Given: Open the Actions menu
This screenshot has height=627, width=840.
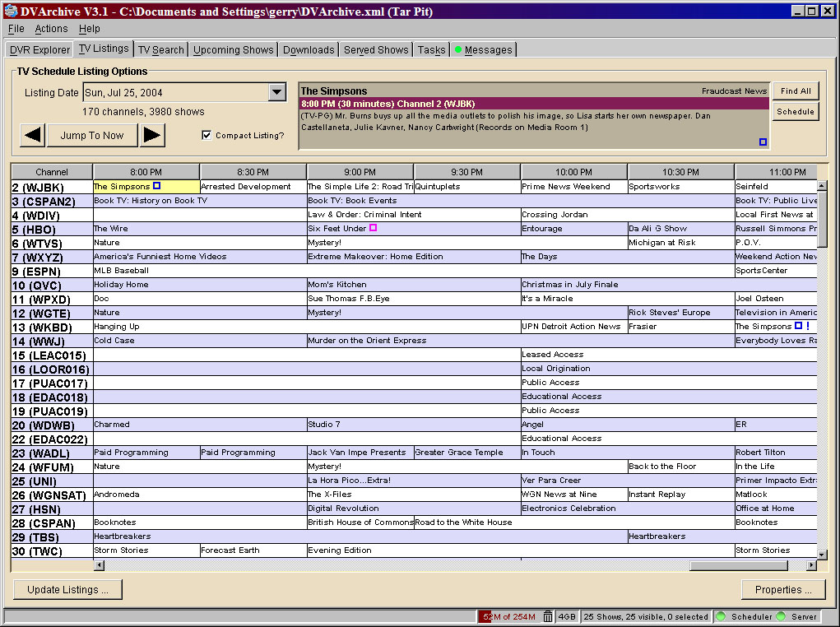Looking at the screenshot, I should pos(51,29).
